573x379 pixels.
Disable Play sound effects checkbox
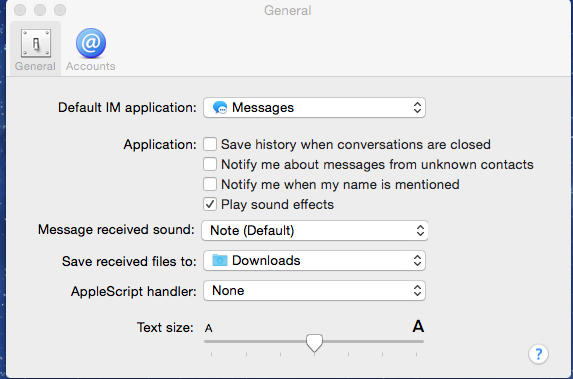[210, 204]
